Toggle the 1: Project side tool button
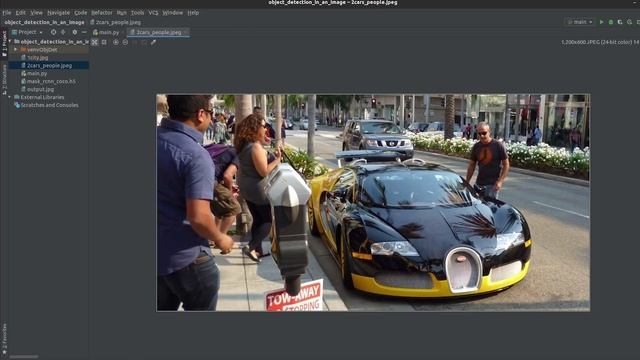Screen dimensions: 640x360 [x=4, y=43]
